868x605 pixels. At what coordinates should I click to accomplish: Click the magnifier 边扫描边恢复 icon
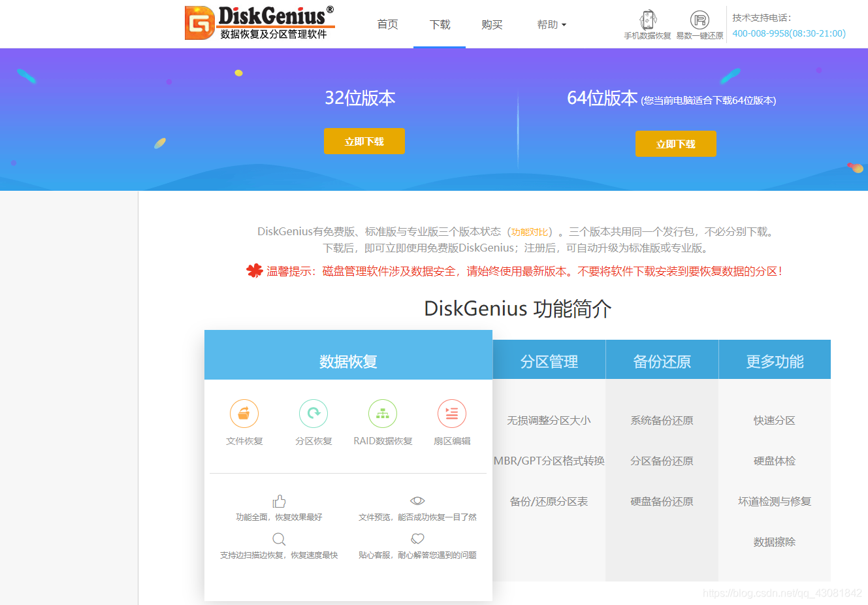[x=279, y=539]
